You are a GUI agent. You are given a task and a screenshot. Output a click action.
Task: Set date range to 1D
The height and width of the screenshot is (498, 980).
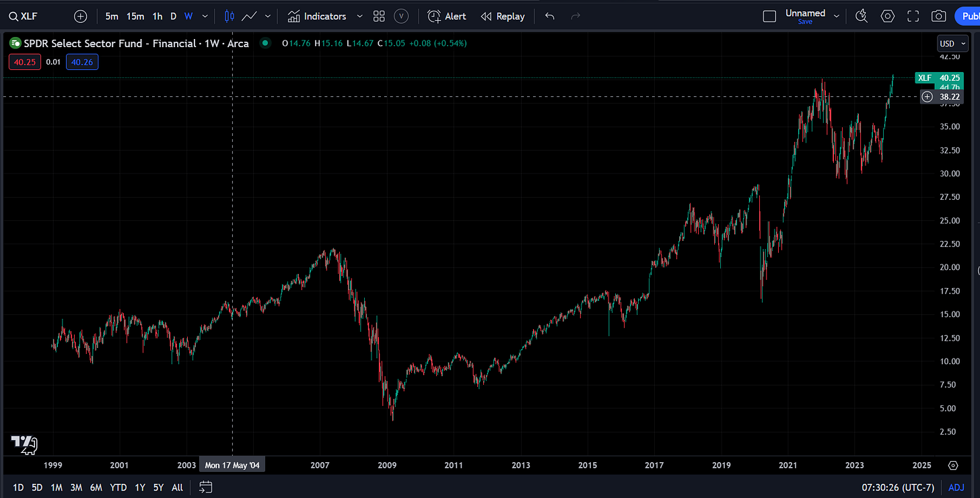[x=18, y=487]
